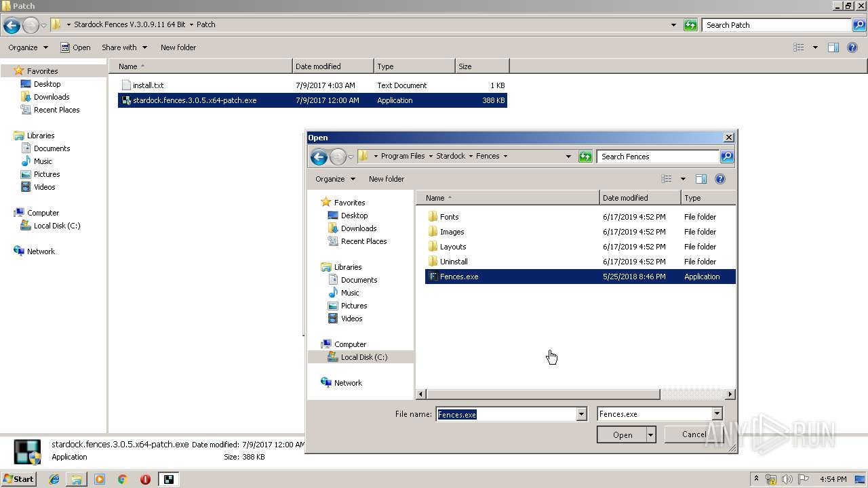The height and width of the screenshot is (488, 868).
Task: Click horizontal scrollbar in Open dialog file list
Action: [544, 394]
